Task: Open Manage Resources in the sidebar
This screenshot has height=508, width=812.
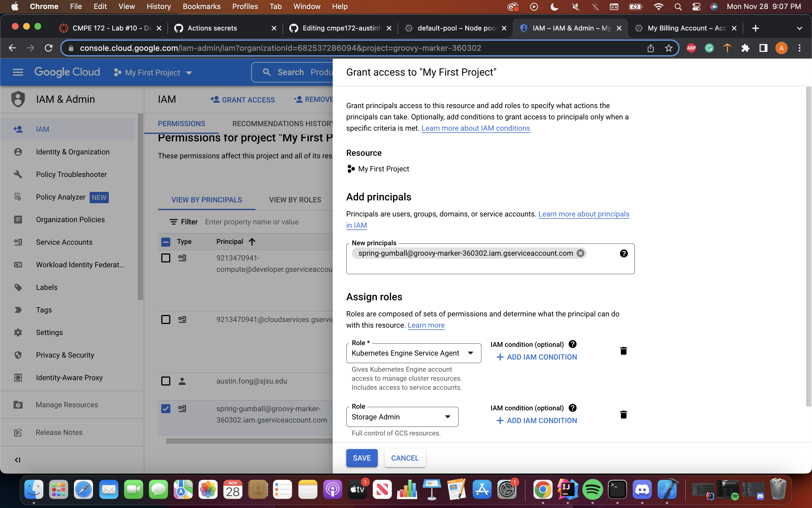Action: (x=67, y=405)
